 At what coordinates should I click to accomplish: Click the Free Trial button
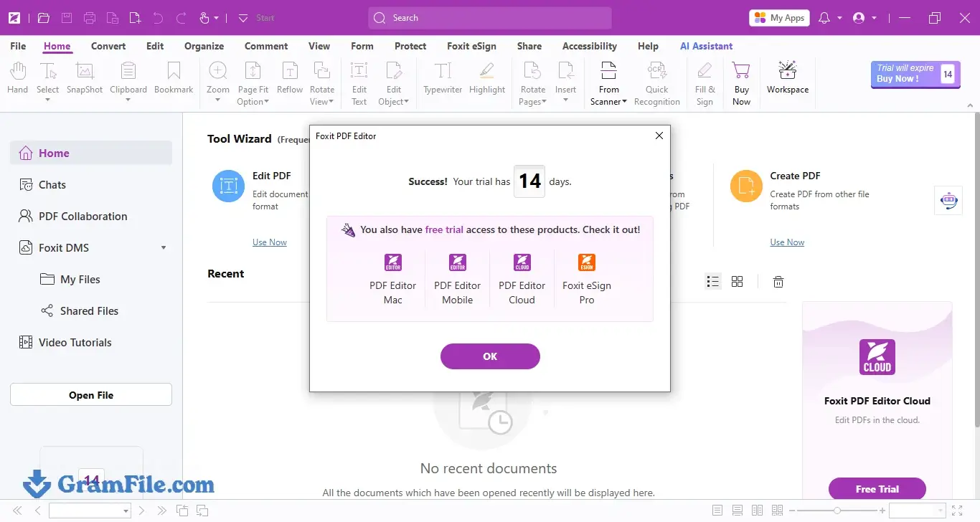[x=877, y=489]
